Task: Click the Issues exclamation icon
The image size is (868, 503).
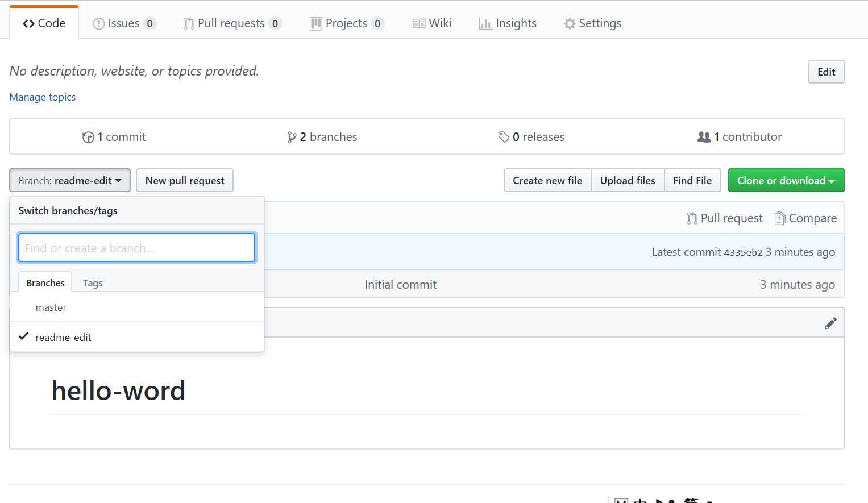Action: point(99,24)
